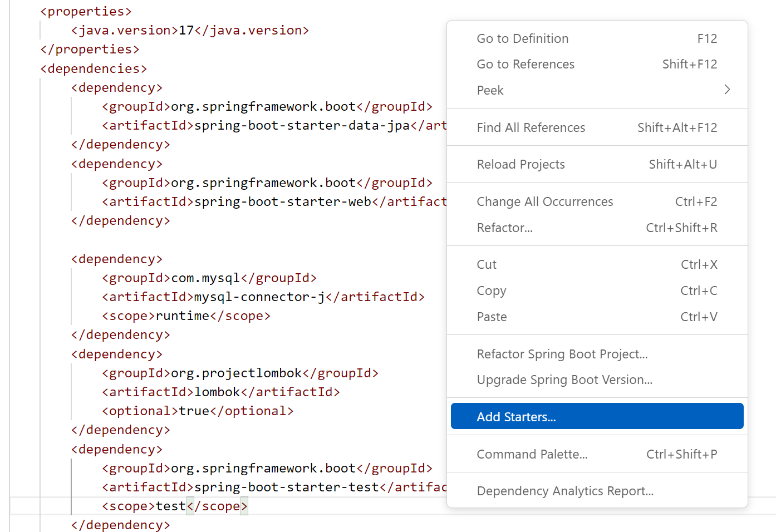Click Cut in the context menu
Viewport: 776px width, 532px height.
(x=487, y=264)
